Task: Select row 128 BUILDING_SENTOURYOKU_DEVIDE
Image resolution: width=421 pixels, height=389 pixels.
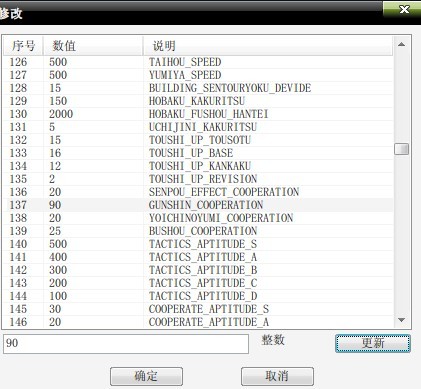Action: pyautogui.click(x=198, y=88)
